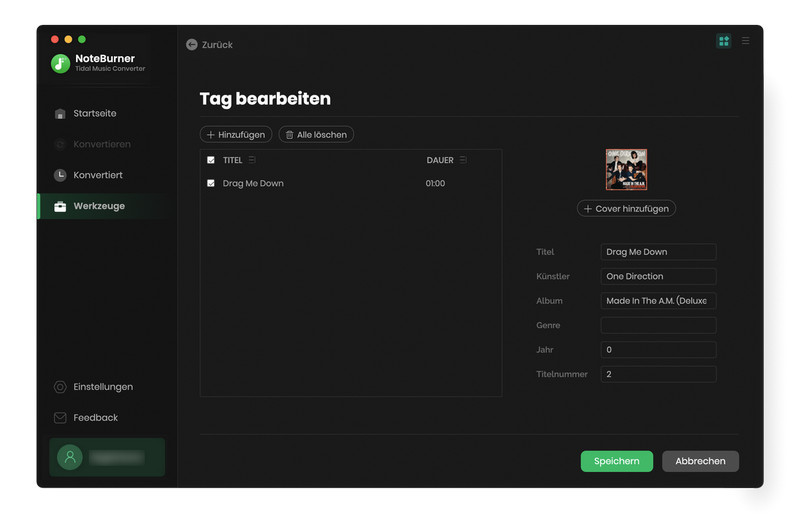Toggle the select-all checkbox beside TITEL

[x=211, y=160]
